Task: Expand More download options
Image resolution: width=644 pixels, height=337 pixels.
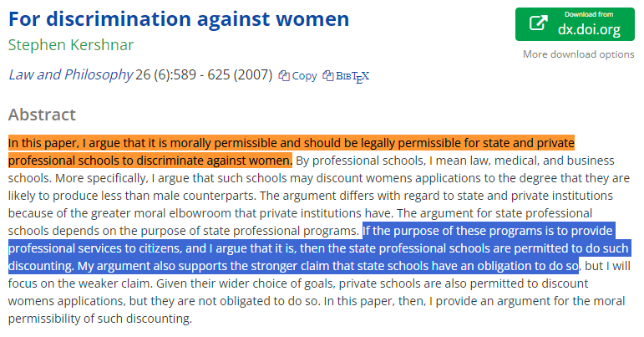Action: pyautogui.click(x=578, y=54)
